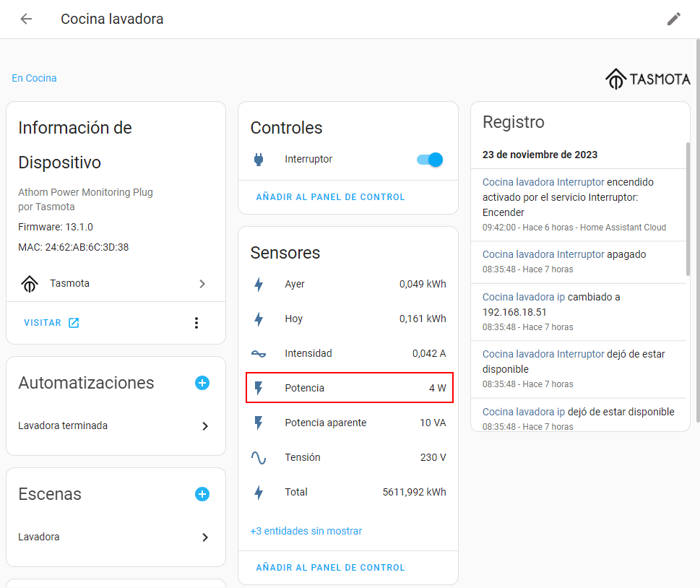Click the En Cocina area link
The image size is (700, 588).
pyautogui.click(x=34, y=78)
